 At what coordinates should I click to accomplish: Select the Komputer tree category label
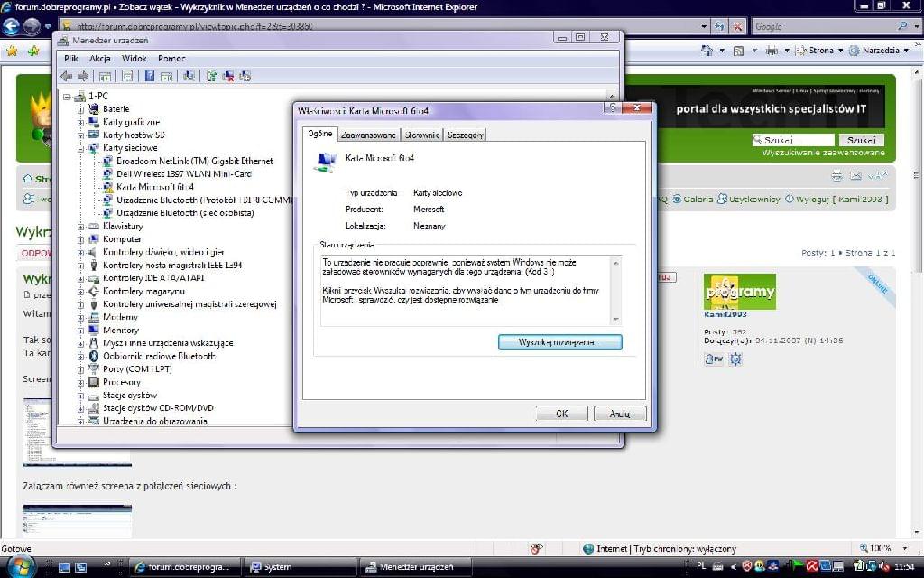pos(122,239)
